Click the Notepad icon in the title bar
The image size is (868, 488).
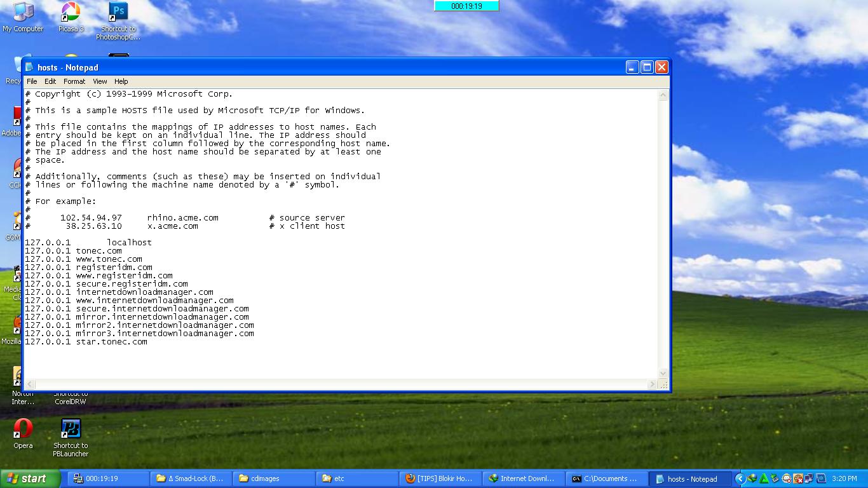(x=29, y=67)
